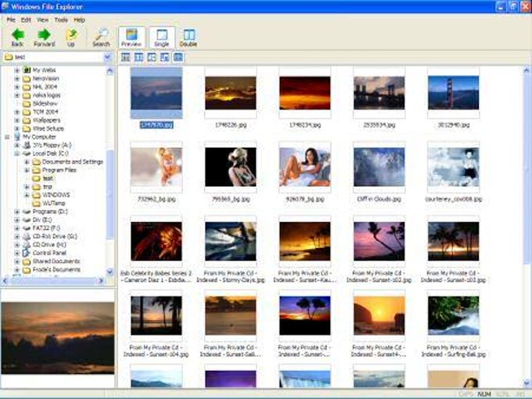Screen dimensions: 532x399
Task: Open the Edit menu
Action: (26, 20)
